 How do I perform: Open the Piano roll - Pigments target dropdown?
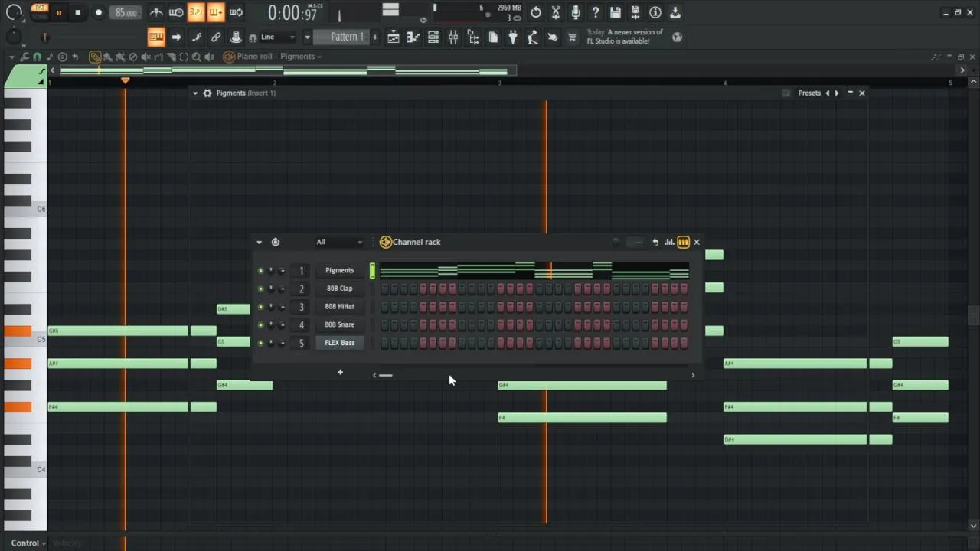279,57
